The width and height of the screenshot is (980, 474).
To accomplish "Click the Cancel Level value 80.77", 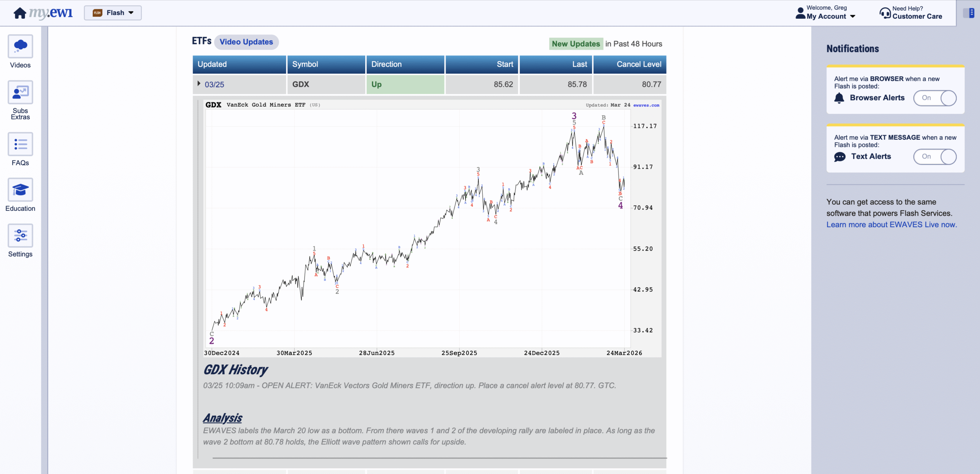I will 652,84.
